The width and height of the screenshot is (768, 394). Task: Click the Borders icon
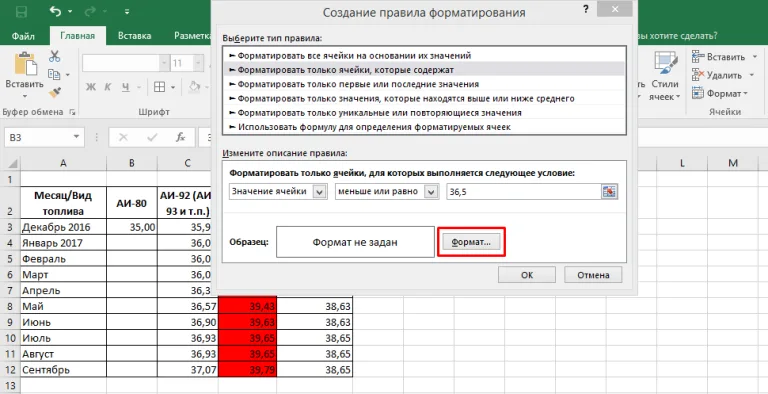click(159, 87)
